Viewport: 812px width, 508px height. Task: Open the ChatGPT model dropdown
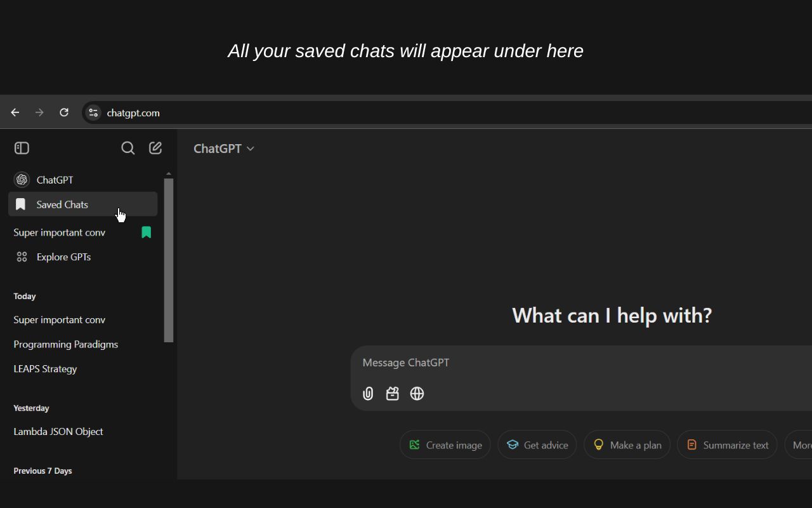pos(223,148)
